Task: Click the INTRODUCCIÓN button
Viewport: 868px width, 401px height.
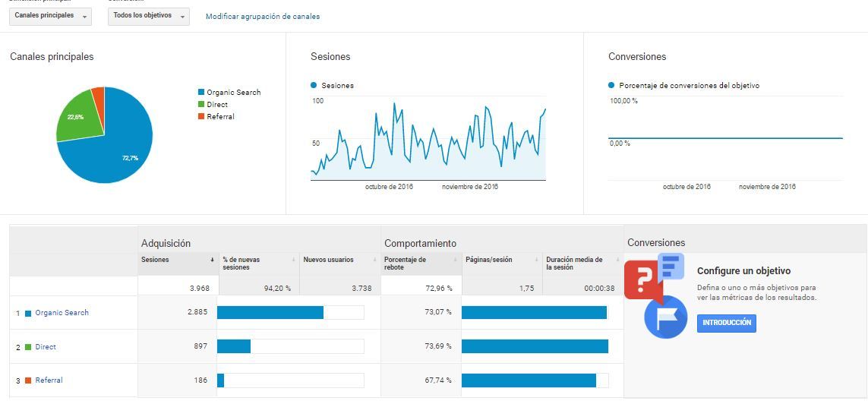Action: [726, 323]
